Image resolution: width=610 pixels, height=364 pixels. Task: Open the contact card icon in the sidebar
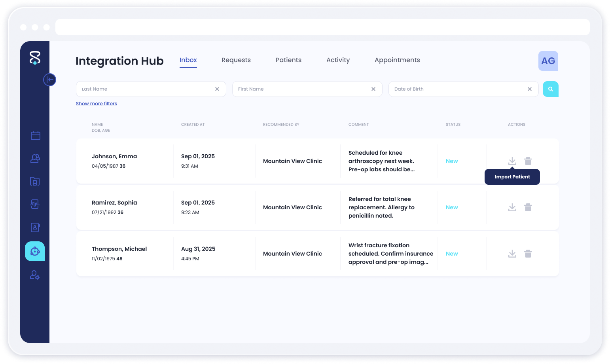(35, 227)
